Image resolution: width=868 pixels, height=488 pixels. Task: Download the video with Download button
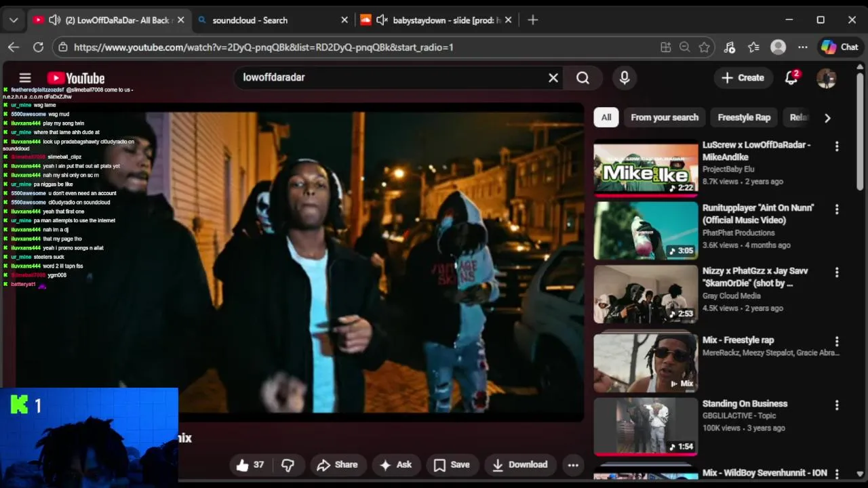coord(520,465)
